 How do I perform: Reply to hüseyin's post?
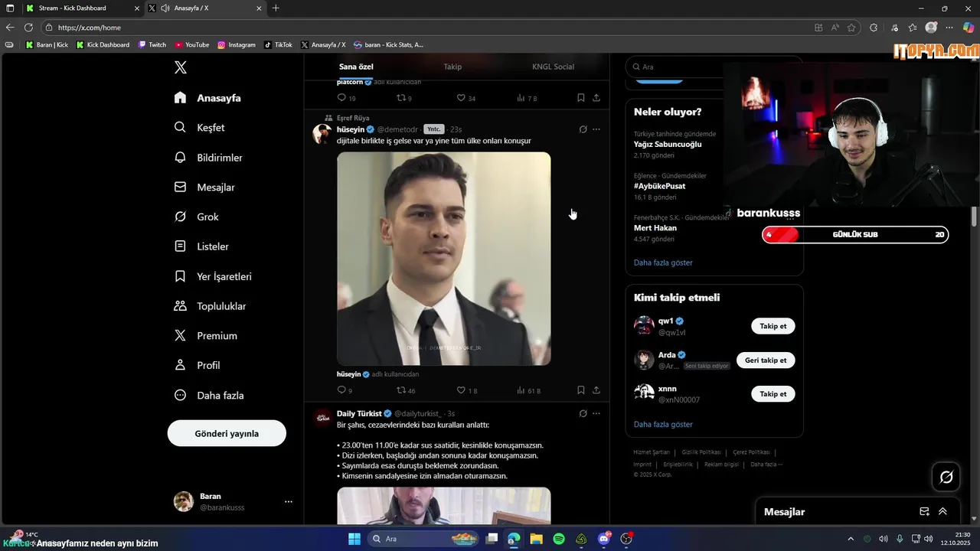[x=345, y=390]
